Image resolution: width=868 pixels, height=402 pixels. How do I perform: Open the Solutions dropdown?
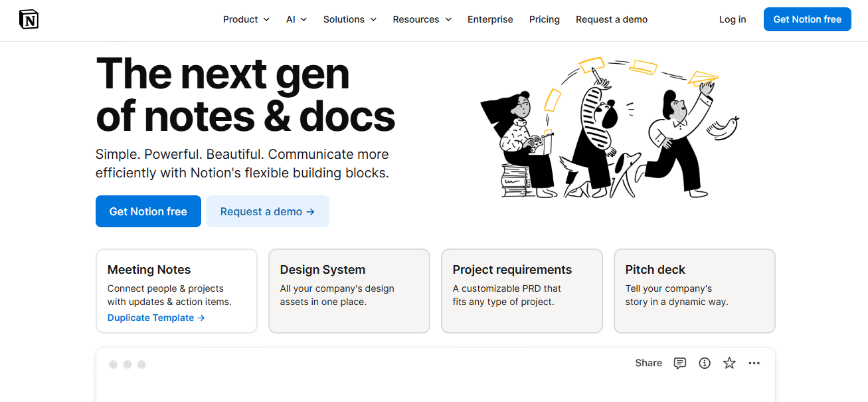[349, 19]
